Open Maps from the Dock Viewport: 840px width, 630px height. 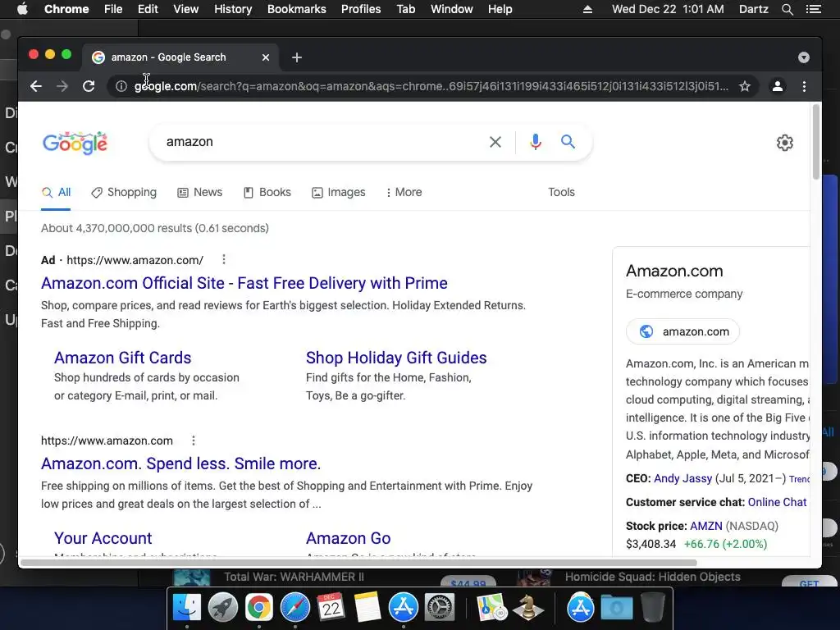tap(492, 608)
